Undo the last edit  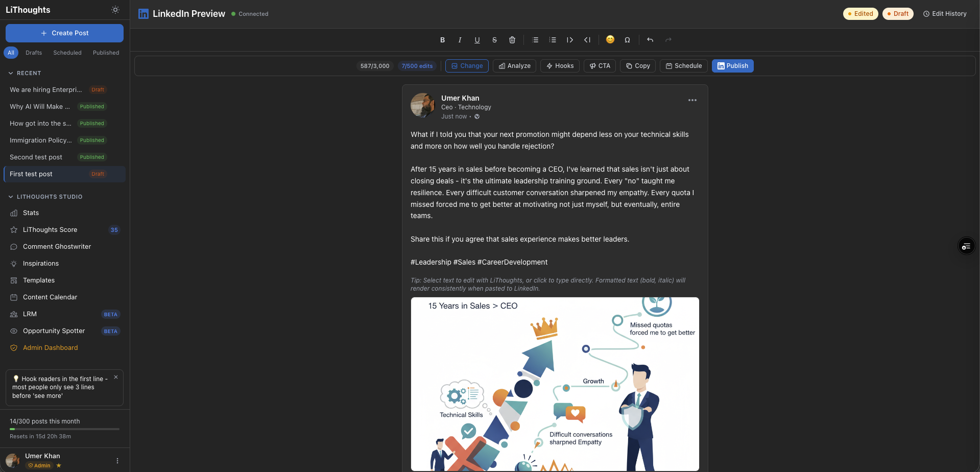650,40
